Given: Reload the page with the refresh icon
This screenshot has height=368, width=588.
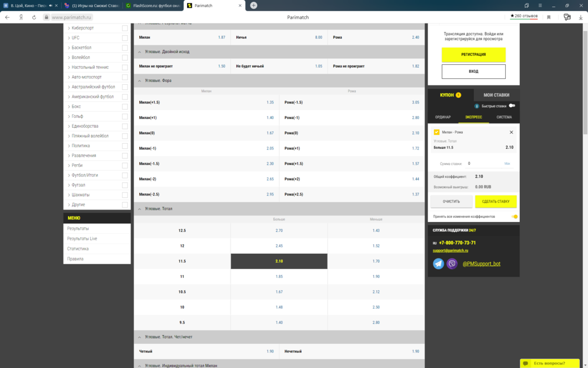Looking at the screenshot, I should 34,17.
